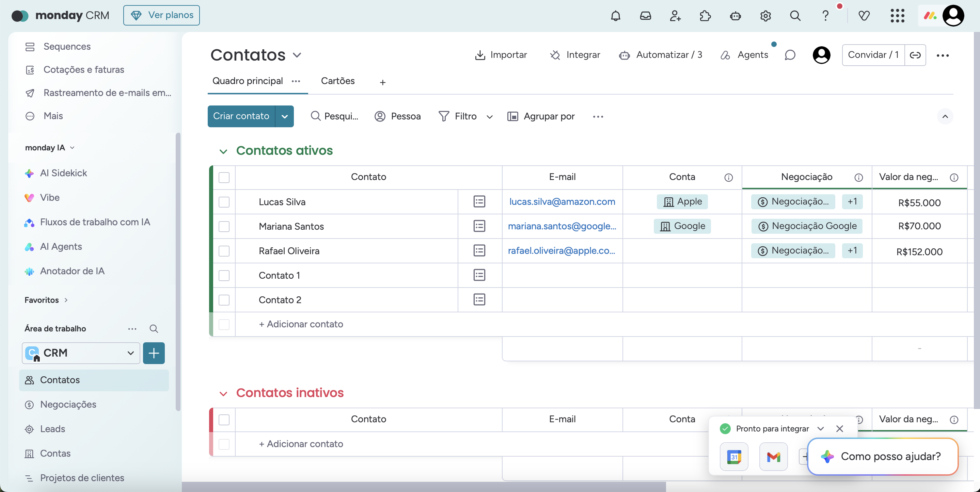Open the CRM workspace selector dropdown

coord(81,353)
